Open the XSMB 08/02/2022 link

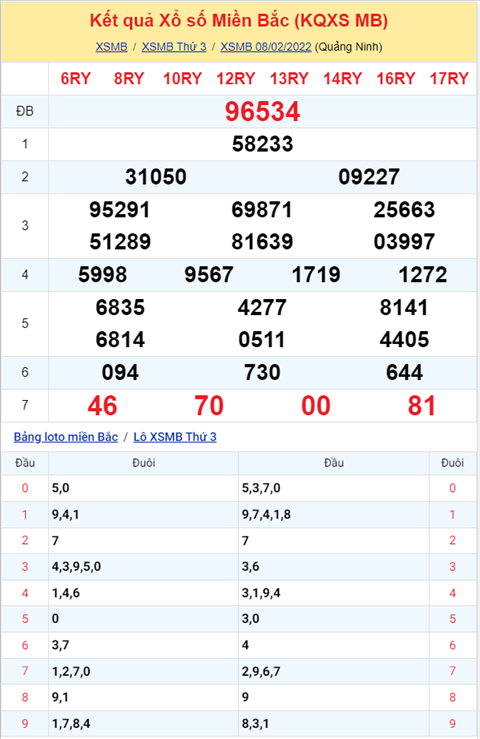click(x=266, y=47)
